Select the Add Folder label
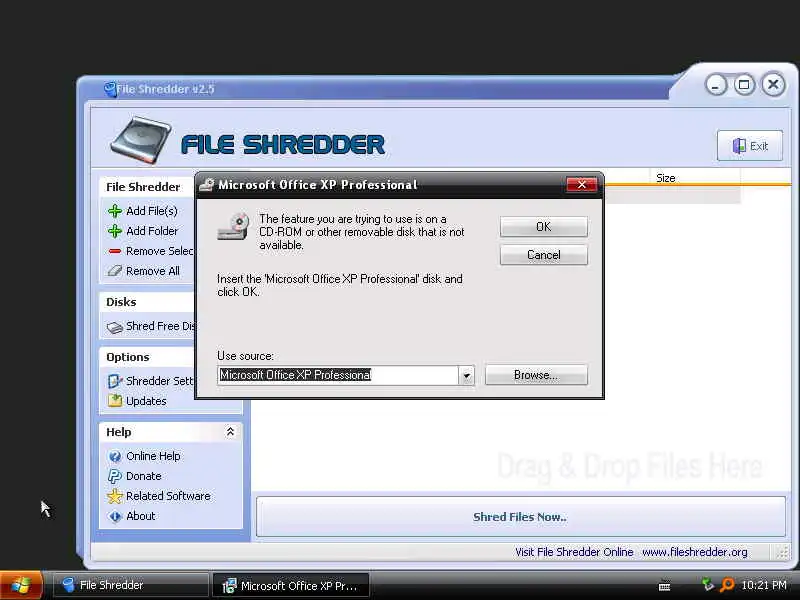The width and height of the screenshot is (800, 600). (152, 231)
